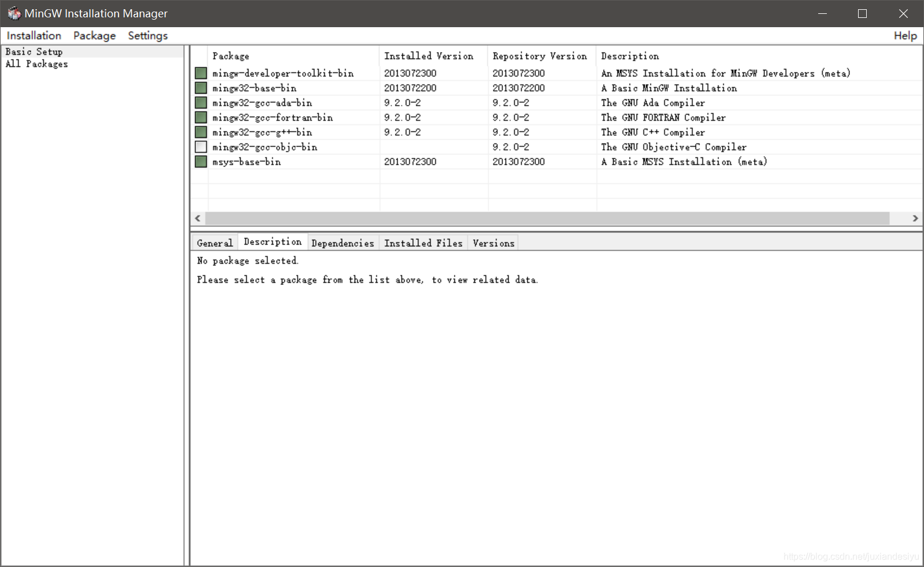This screenshot has height=567, width=924.
Task: Select the mingw-developer-toolkit-bin package name
Action: tap(283, 73)
